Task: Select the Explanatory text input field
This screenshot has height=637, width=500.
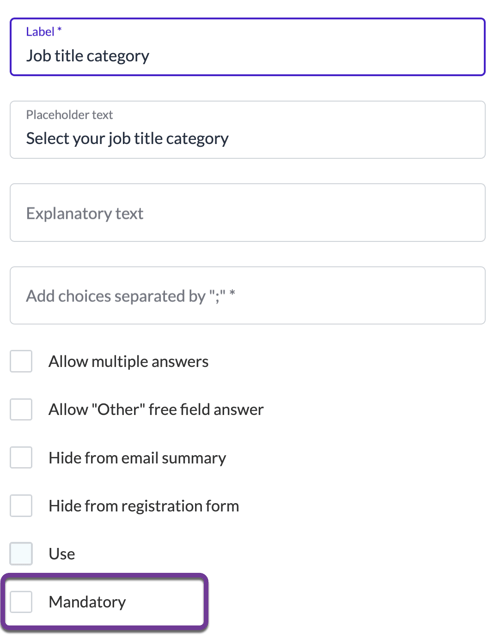Action: [247, 212]
